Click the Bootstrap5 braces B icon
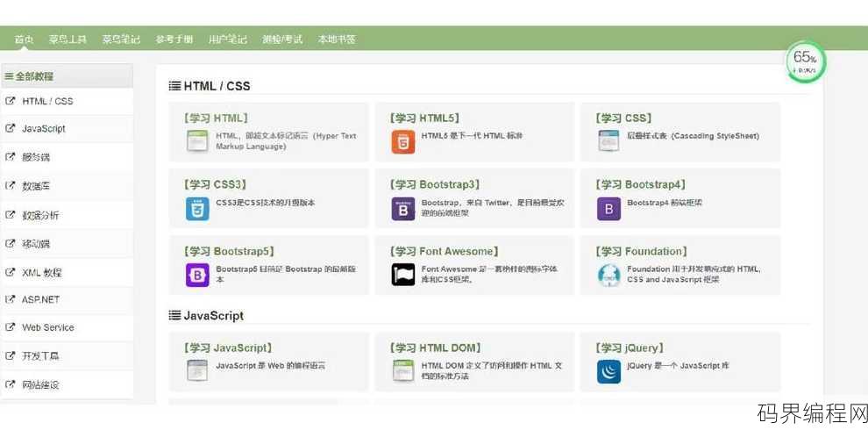The height and width of the screenshot is (430, 868). pos(197,275)
